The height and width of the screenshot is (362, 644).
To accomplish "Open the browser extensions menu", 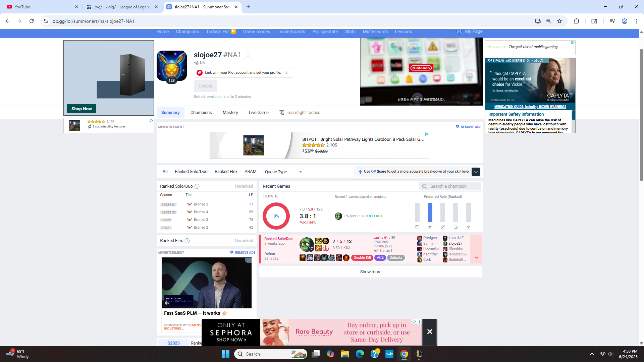I will click(576, 21).
